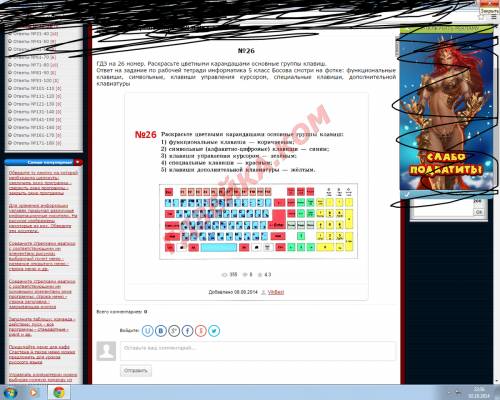
Task: Select Ответы №121-130 list entry
Action: pos(35,104)
